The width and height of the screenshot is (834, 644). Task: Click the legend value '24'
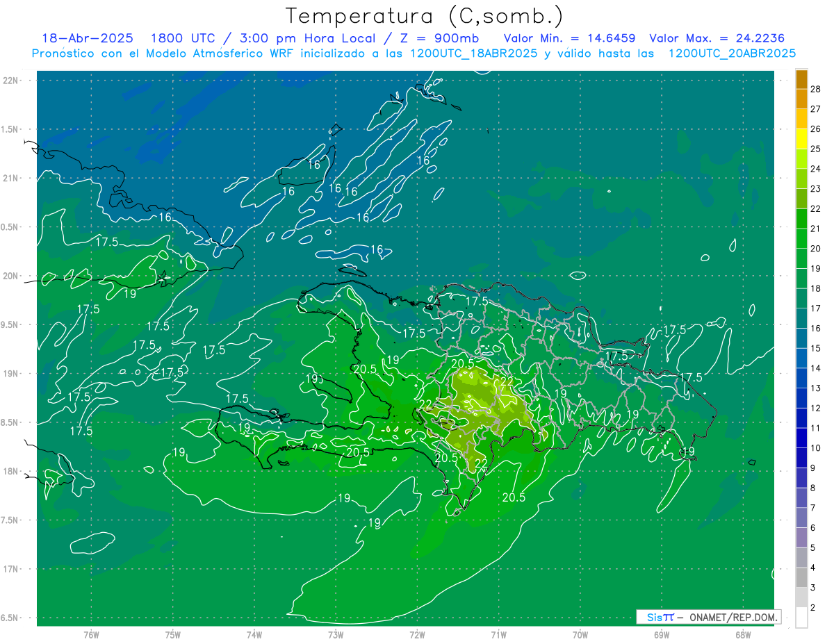[815, 169]
